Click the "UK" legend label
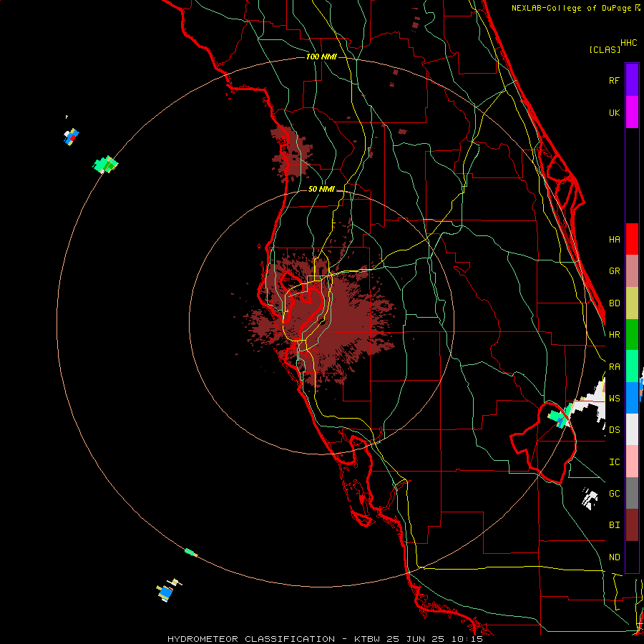 614,112
